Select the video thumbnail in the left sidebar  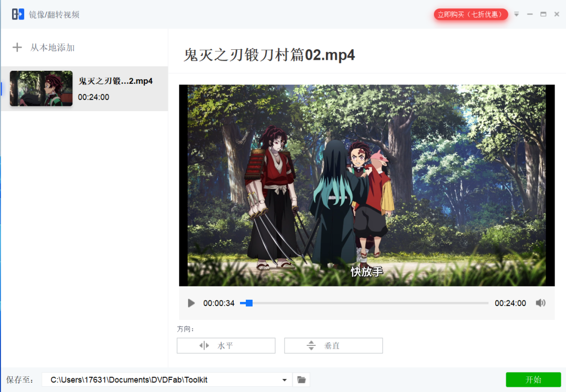pos(41,88)
